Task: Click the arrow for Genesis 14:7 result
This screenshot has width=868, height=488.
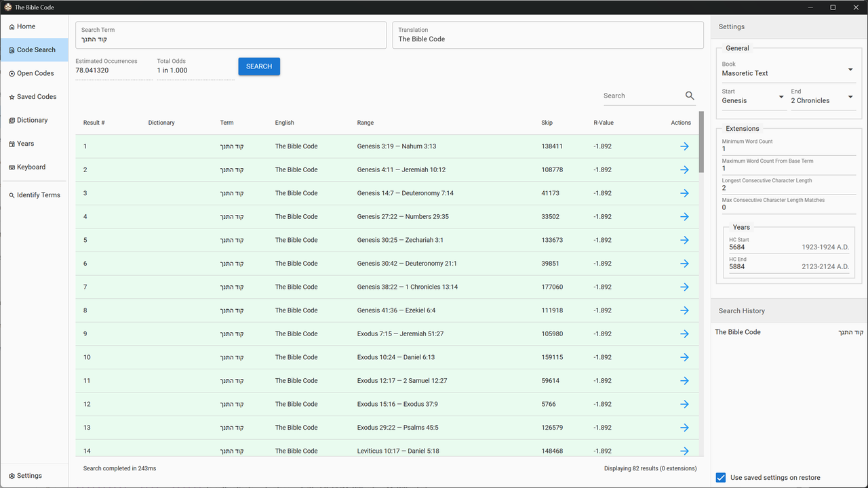Action: coord(684,193)
